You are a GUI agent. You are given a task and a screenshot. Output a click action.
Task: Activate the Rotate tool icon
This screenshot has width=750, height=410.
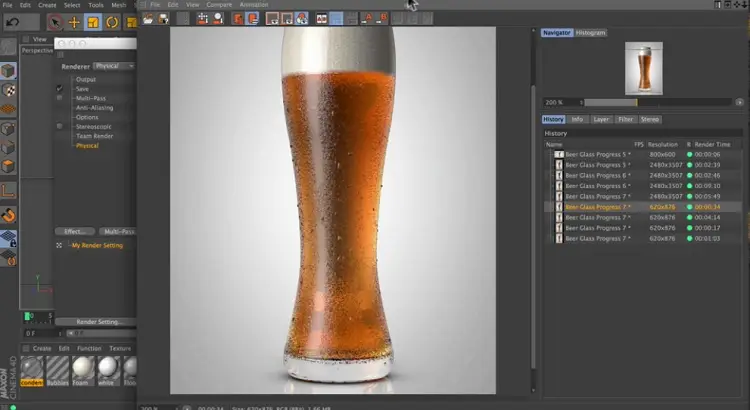pyautogui.click(x=112, y=22)
